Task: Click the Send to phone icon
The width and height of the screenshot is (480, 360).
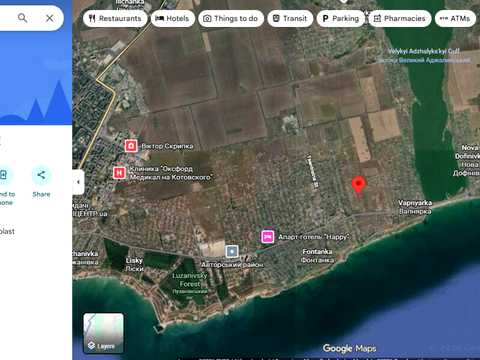Action: [x=4, y=175]
